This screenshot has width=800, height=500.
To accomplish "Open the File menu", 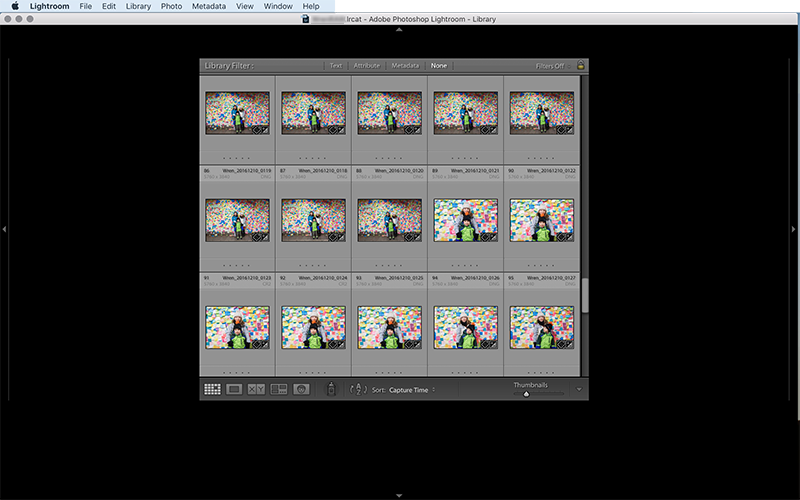I will [x=86, y=6].
